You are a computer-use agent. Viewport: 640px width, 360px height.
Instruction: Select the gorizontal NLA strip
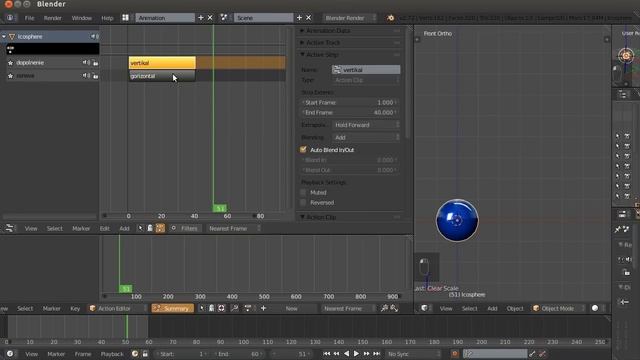(x=162, y=76)
